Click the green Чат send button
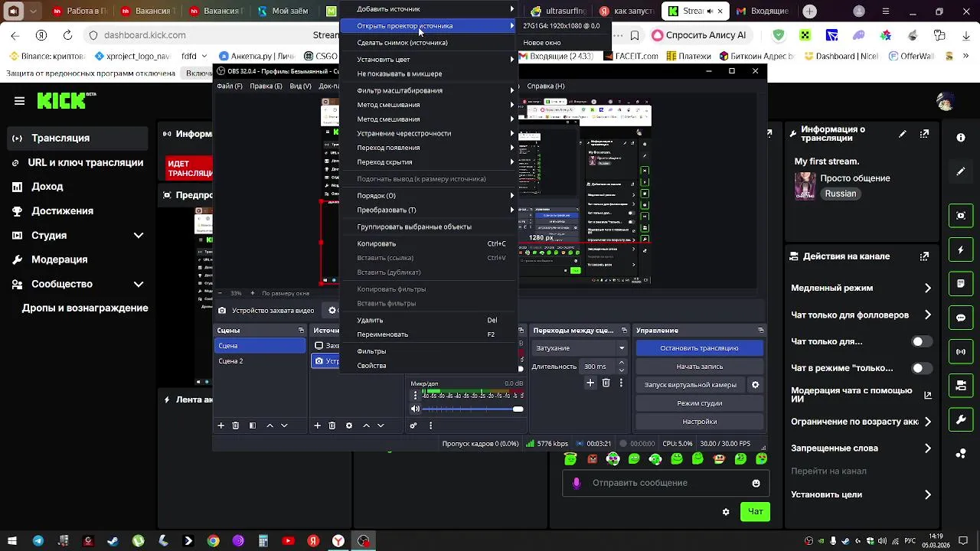The height and width of the screenshot is (551, 980). (755, 512)
